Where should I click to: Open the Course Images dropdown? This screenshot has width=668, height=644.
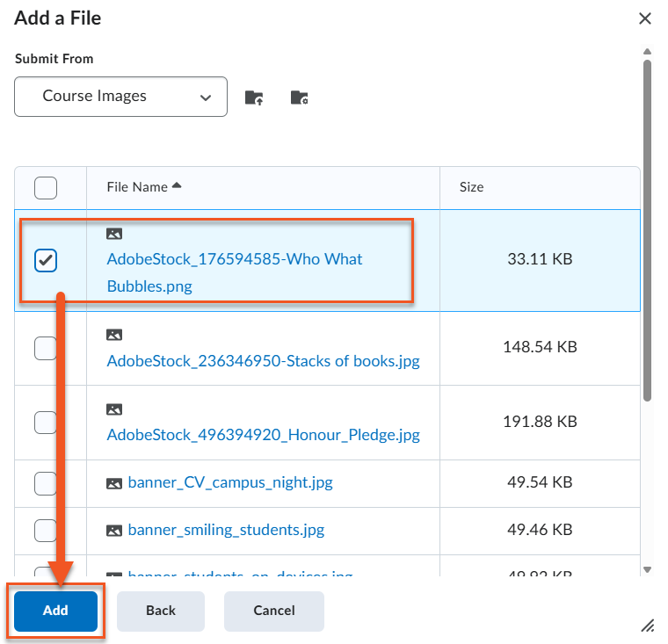120,97
